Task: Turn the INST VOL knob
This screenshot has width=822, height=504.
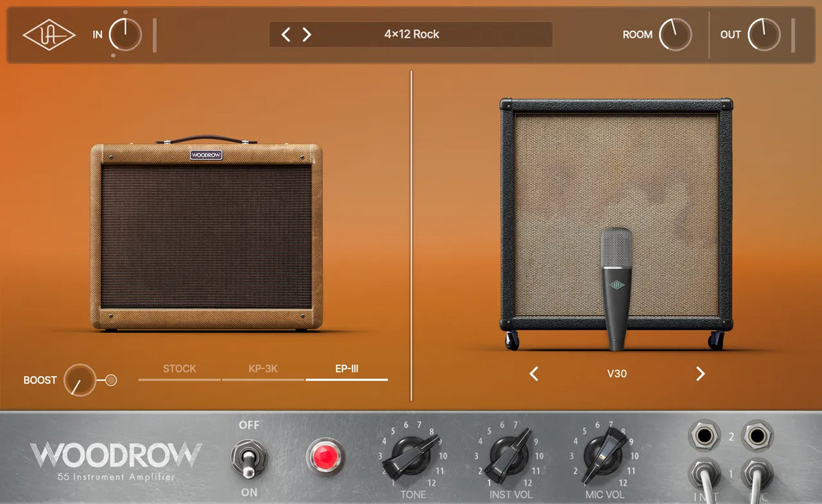Action: tap(508, 455)
